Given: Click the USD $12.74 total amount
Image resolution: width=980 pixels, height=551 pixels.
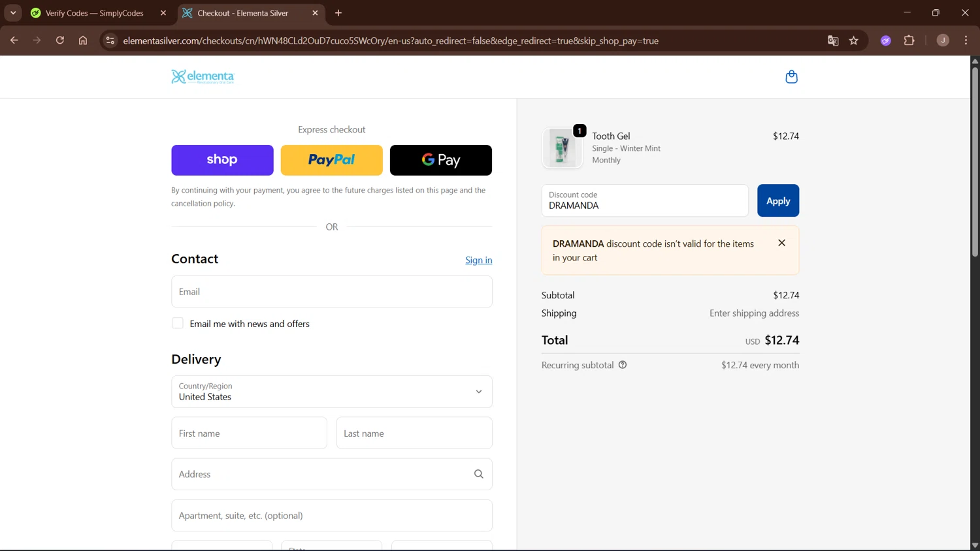Looking at the screenshot, I should [x=772, y=340].
